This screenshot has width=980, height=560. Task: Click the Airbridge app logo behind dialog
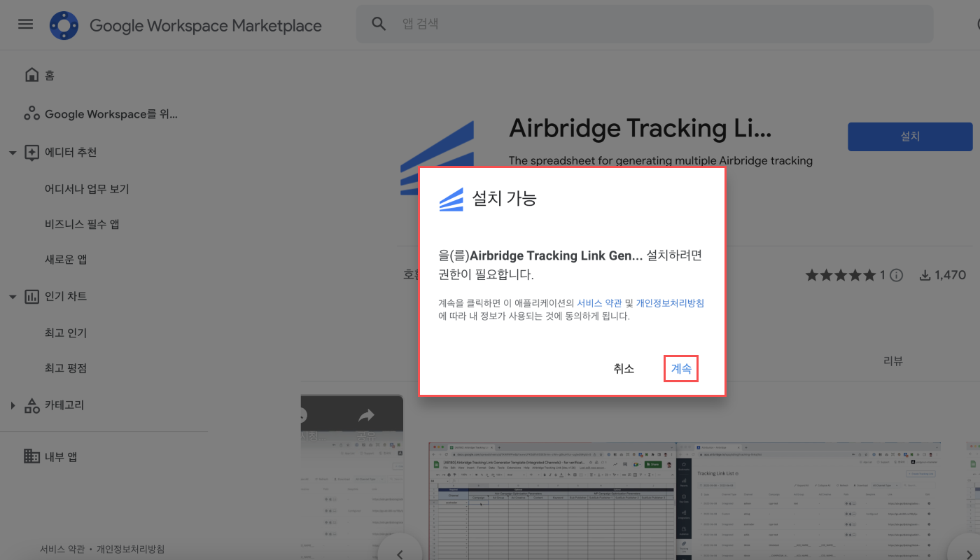(437, 157)
